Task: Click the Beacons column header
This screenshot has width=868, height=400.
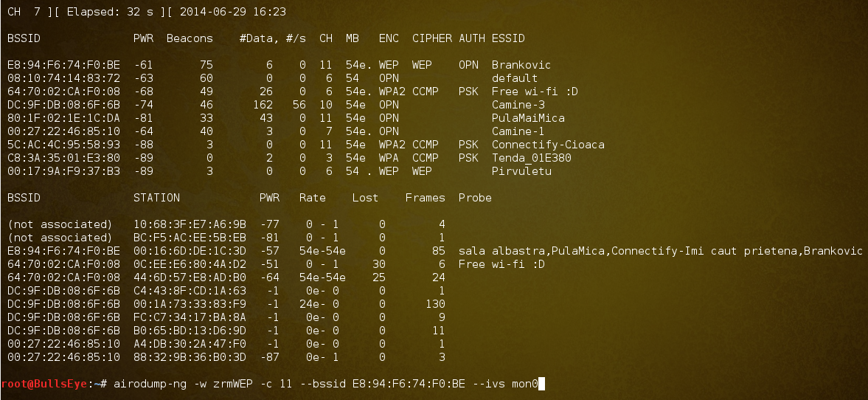Action: (x=190, y=38)
